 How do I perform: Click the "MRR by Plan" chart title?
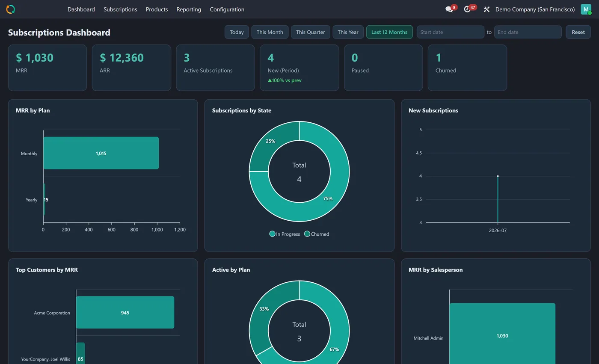33,110
